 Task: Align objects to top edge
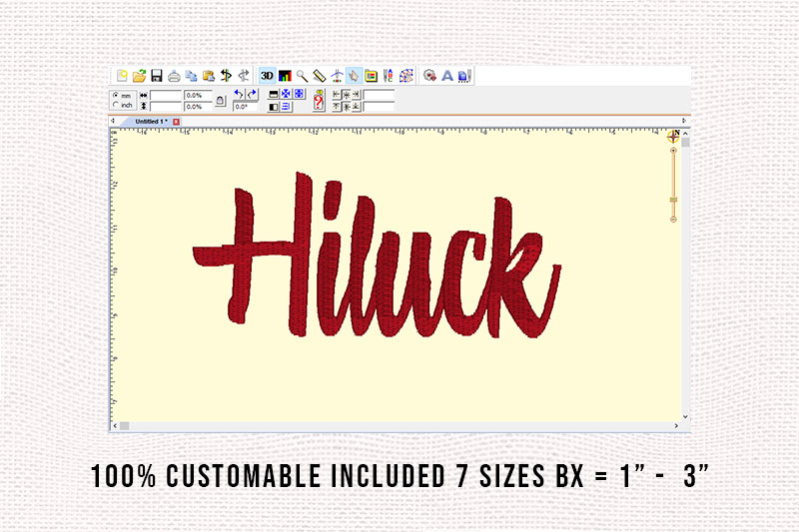[337, 107]
